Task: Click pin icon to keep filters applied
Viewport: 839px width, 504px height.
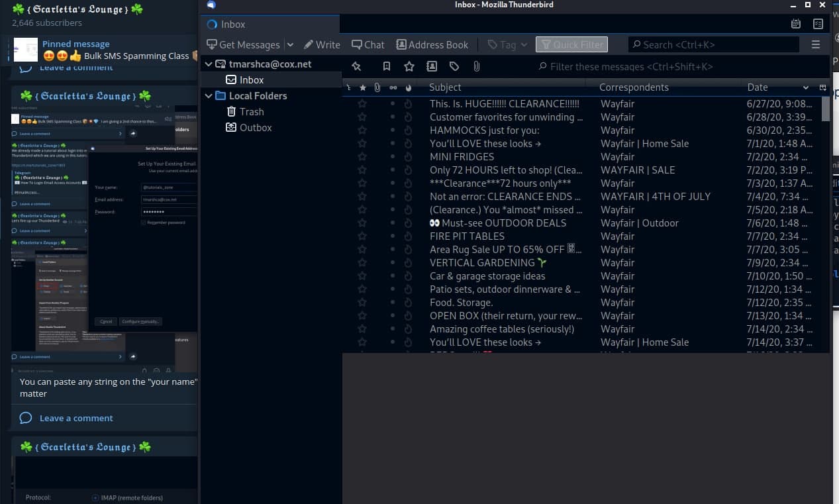Action: (x=356, y=66)
